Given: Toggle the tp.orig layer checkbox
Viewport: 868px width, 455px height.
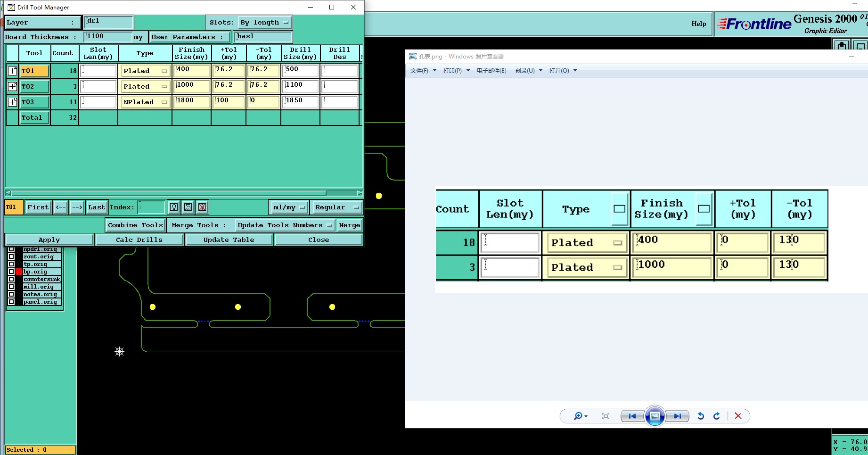Looking at the screenshot, I should 11,264.
